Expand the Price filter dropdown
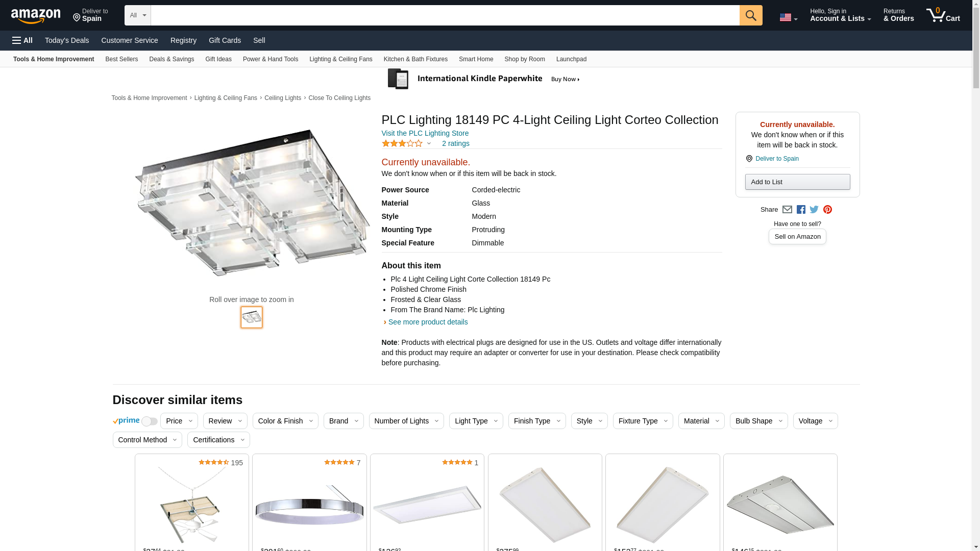980x551 pixels. pos(179,421)
